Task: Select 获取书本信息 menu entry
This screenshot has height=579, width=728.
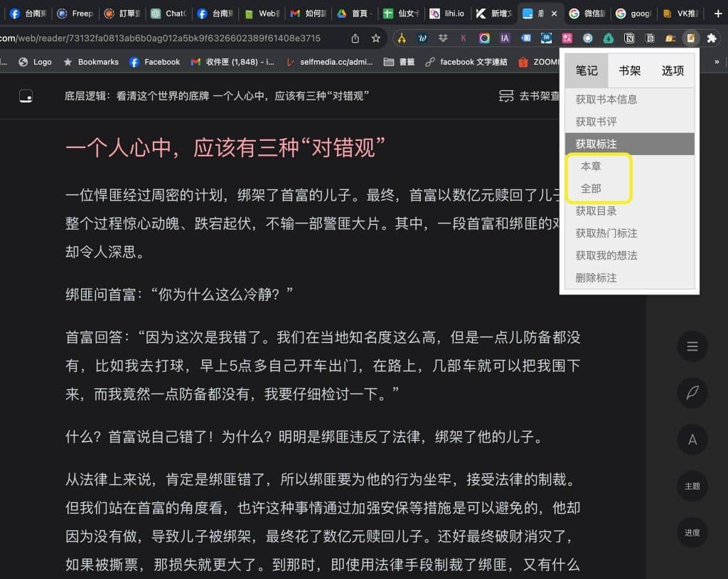Action: 630,99
